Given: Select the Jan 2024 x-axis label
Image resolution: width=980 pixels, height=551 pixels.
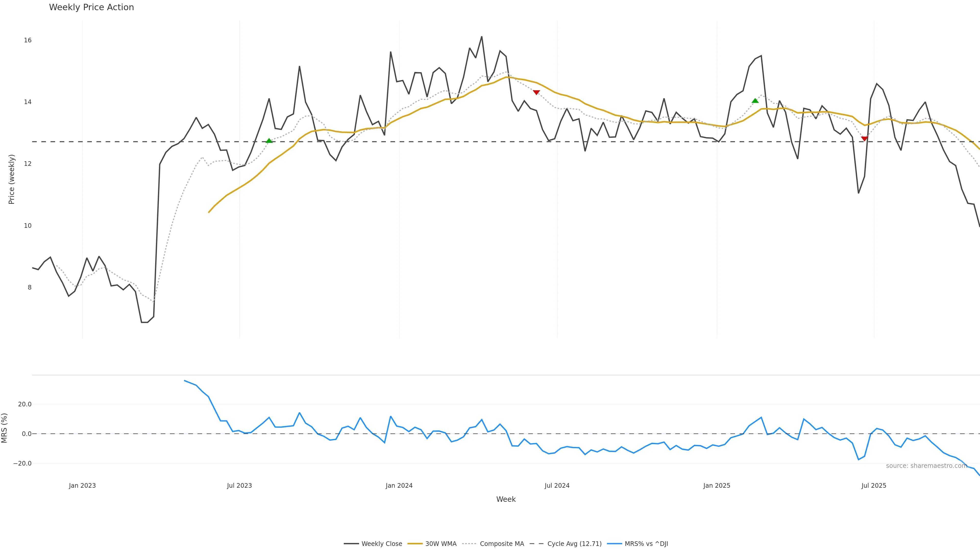Looking at the screenshot, I should (x=399, y=486).
